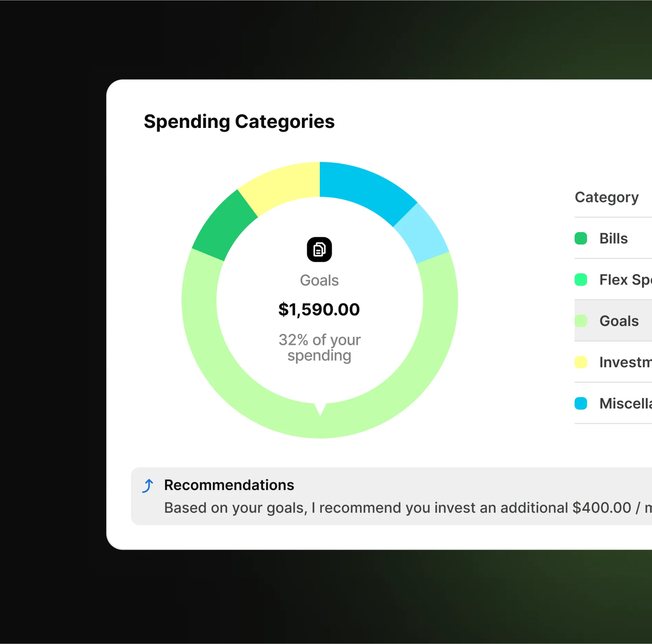This screenshot has height=644, width=652.
Task: Click the document icon inside the donut chart
Action: pyautogui.click(x=319, y=249)
